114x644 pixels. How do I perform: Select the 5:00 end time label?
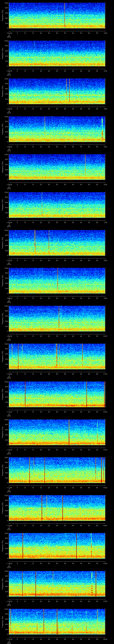(105, 147)
